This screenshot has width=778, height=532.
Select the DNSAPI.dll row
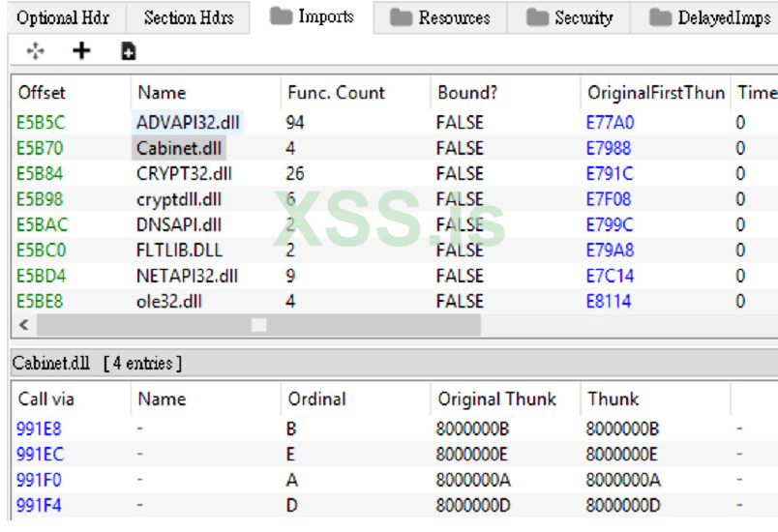[x=395, y=224]
